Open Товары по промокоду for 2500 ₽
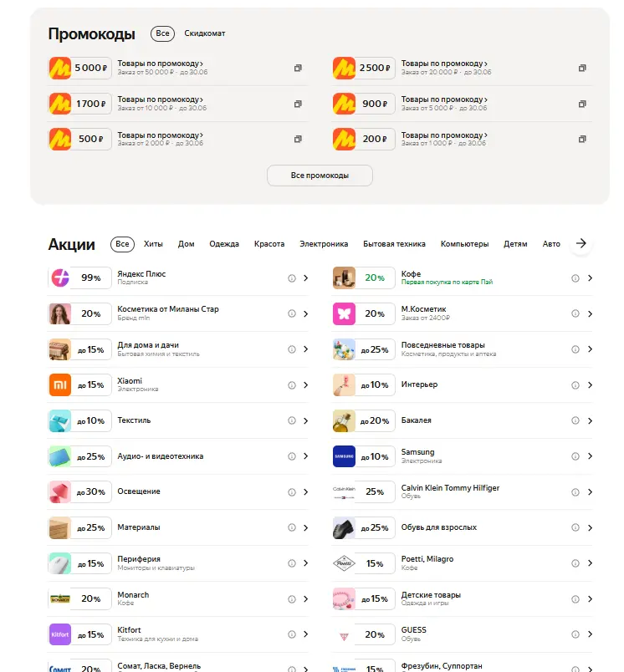 [444, 64]
